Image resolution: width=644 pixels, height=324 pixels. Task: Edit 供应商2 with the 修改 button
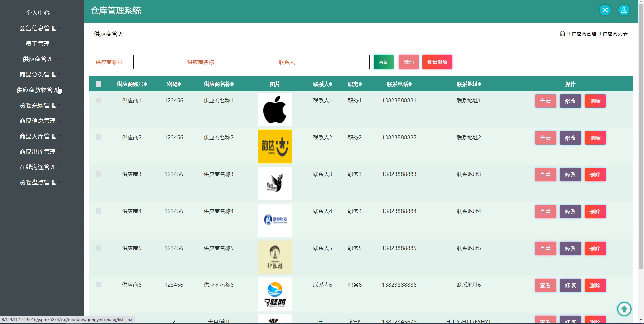570,138
